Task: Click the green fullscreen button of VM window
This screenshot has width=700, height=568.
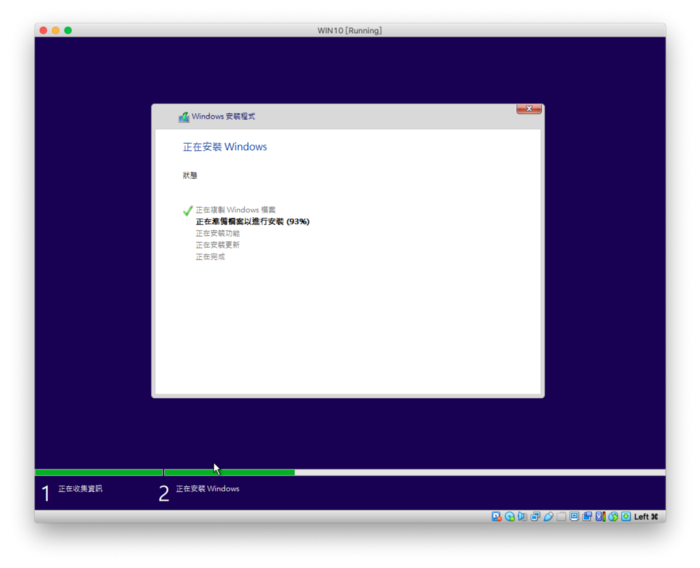Action: pos(68,30)
